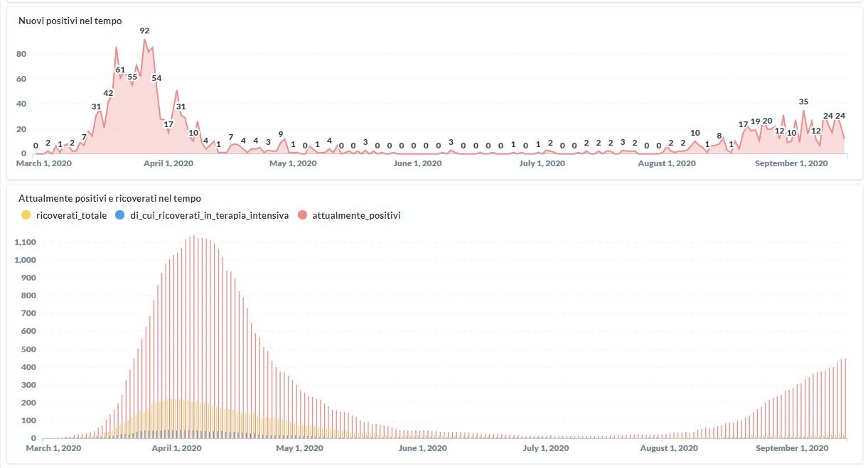Click the data label 42 on the rising curve
This screenshot has height=468, width=868.
(108, 93)
